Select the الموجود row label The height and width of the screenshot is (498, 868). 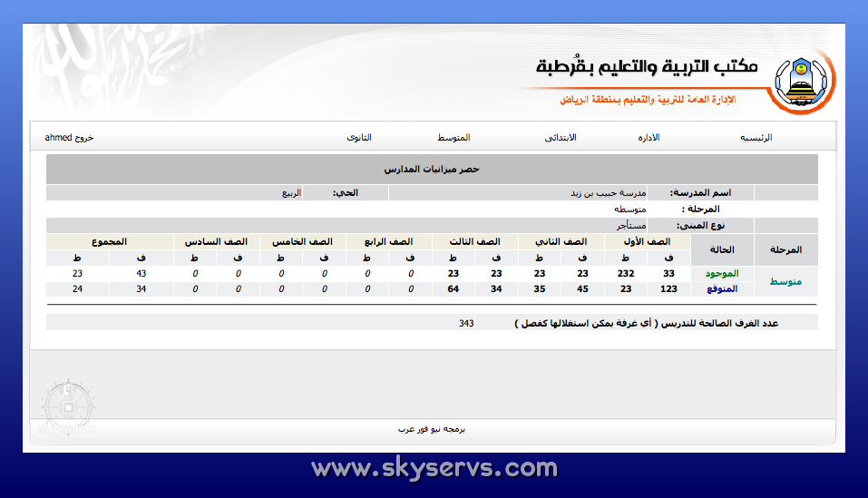click(721, 273)
